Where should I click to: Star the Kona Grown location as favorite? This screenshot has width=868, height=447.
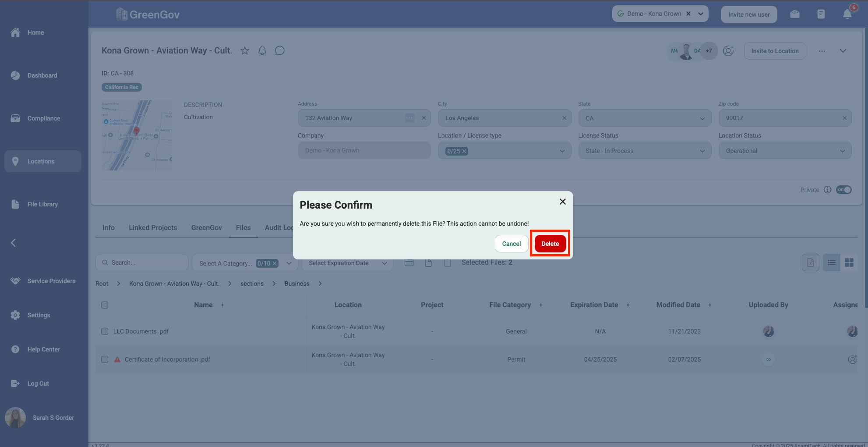[x=245, y=50]
